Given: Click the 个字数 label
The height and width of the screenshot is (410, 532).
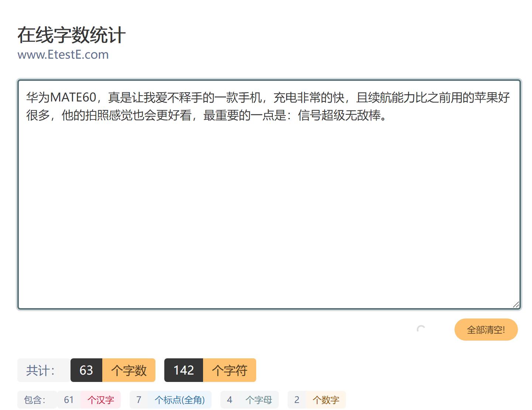Looking at the screenshot, I should [x=129, y=370].
